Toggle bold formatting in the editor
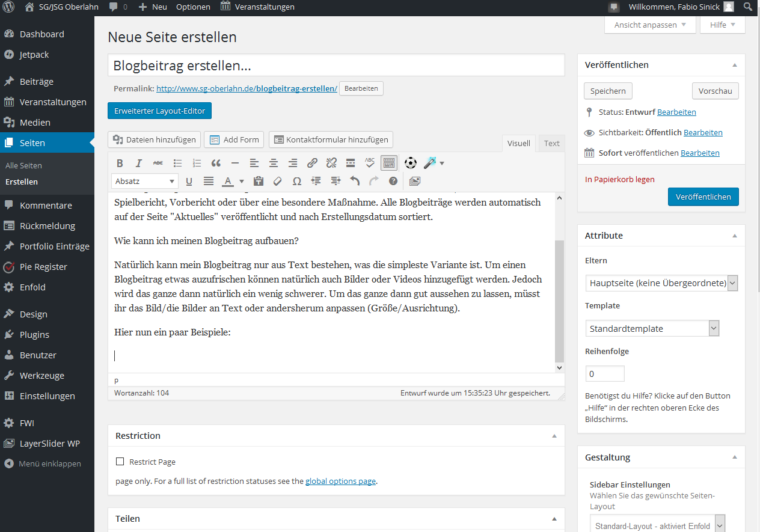This screenshot has height=532, width=760. pyautogui.click(x=120, y=162)
